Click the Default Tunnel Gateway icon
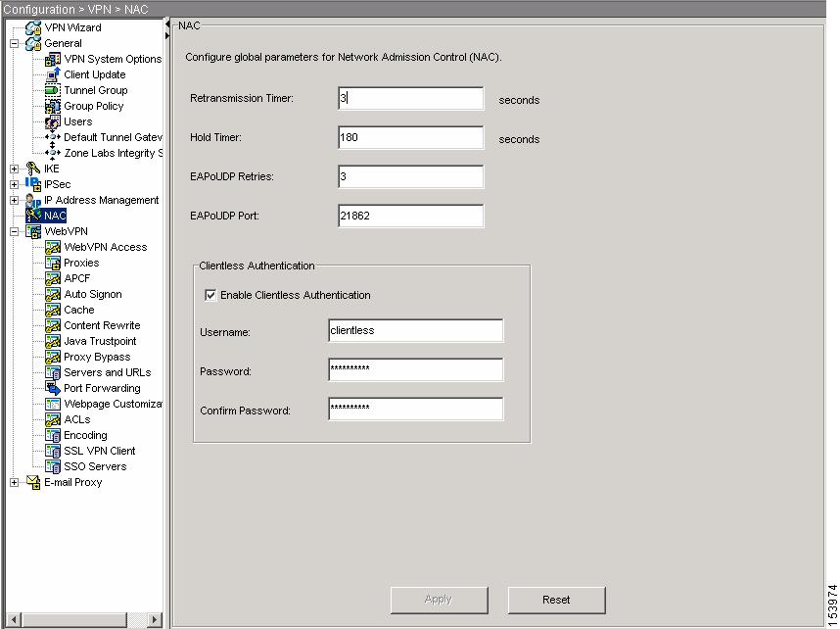 click(x=53, y=137)
